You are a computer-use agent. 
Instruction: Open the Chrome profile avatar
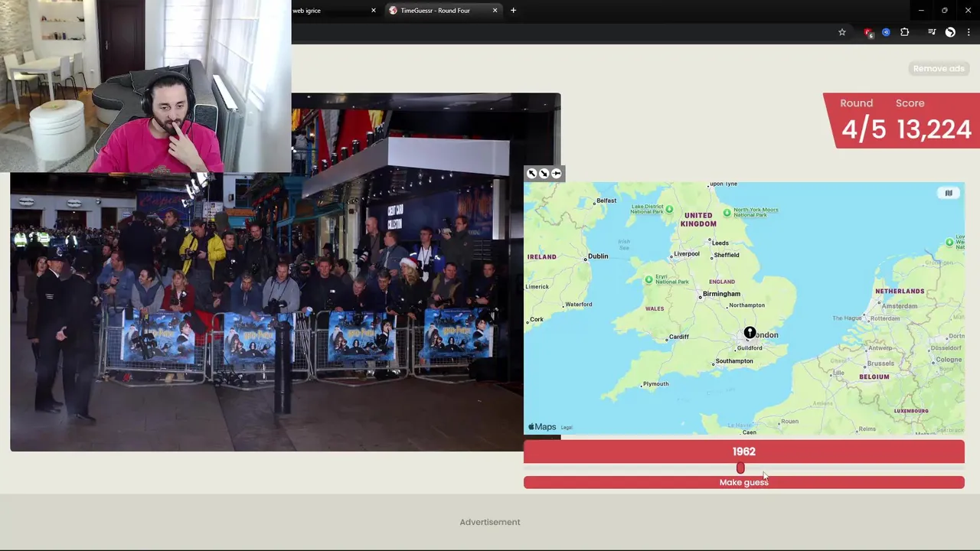tap(950, 32)
